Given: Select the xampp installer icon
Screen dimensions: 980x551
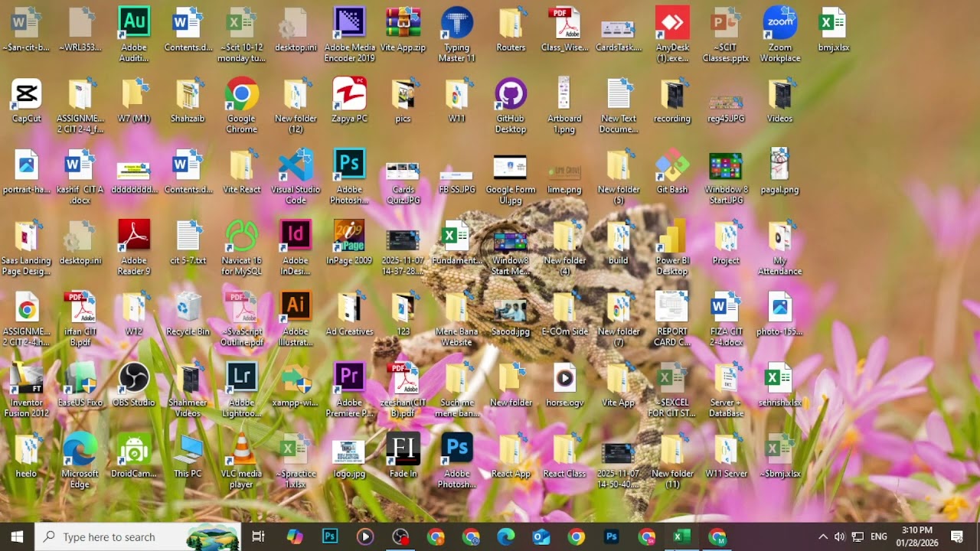Looking at the screenshot, I should pyautogui.click(x=296, y=385).
